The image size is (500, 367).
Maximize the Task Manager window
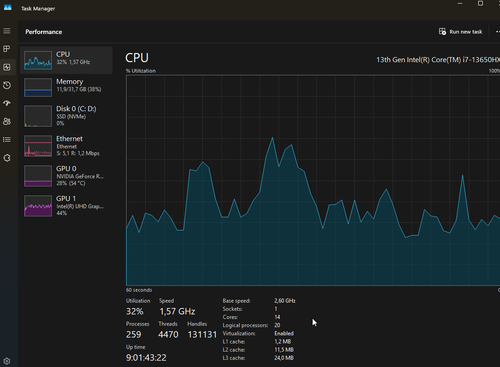point(480,4)
